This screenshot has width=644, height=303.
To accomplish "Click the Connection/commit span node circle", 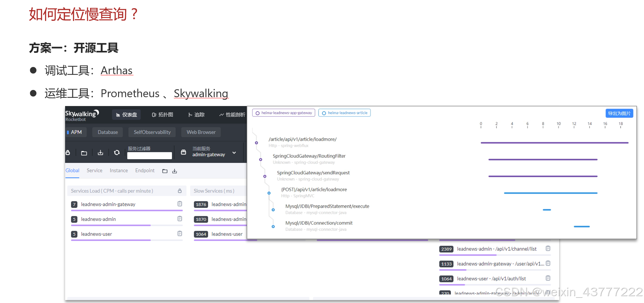I will click(x=273, y=227).
